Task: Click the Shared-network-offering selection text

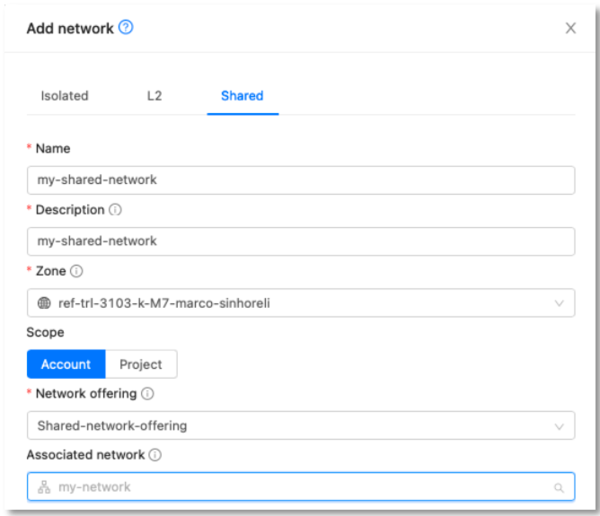Action: [x=112, y=426]
